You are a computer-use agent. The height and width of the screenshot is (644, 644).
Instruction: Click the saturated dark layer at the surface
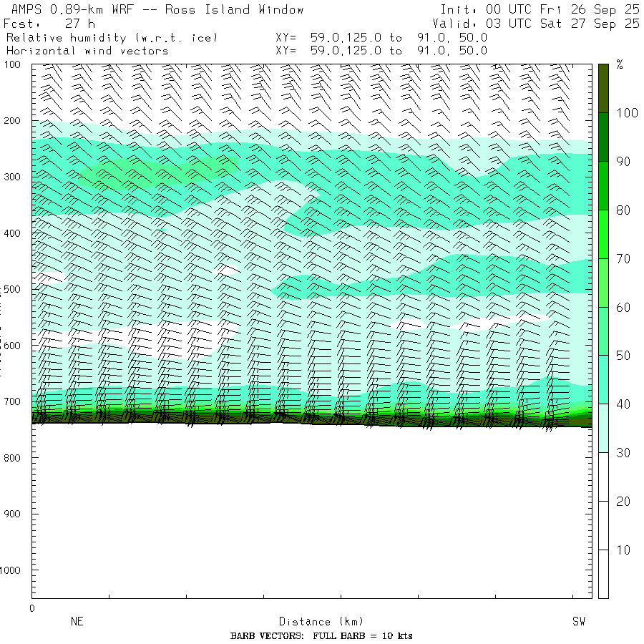click(x=312, y=420)
